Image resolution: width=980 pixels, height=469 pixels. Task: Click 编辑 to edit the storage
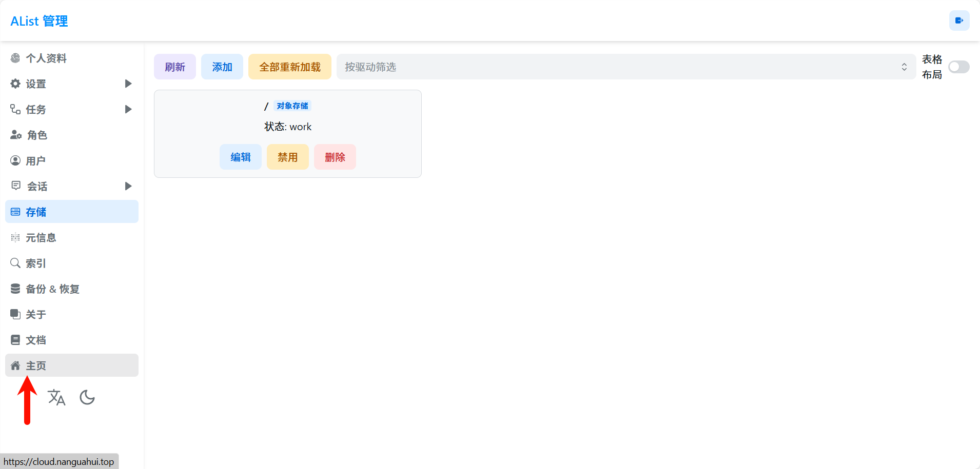pos(240,157)
